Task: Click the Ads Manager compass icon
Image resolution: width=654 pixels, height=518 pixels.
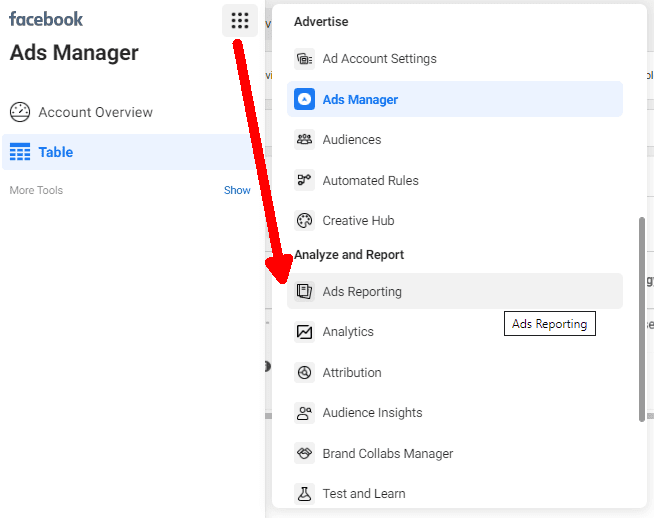Action: (305, 100)
